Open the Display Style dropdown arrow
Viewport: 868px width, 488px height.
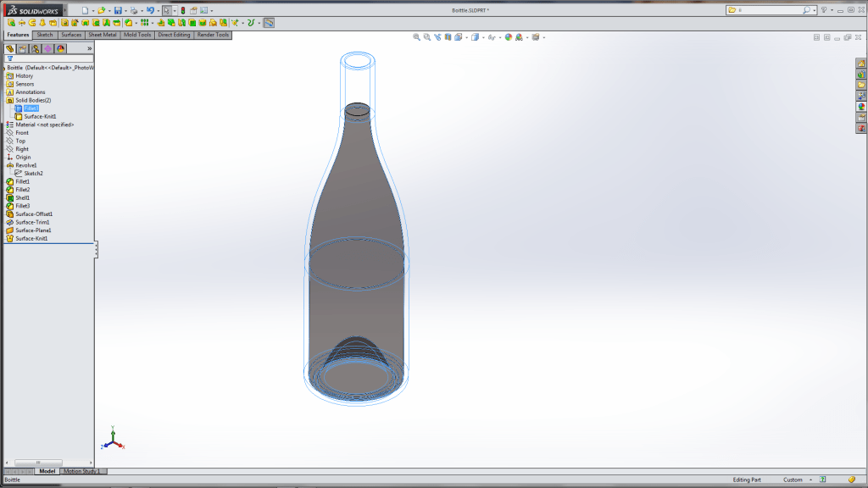coord(484,37)
